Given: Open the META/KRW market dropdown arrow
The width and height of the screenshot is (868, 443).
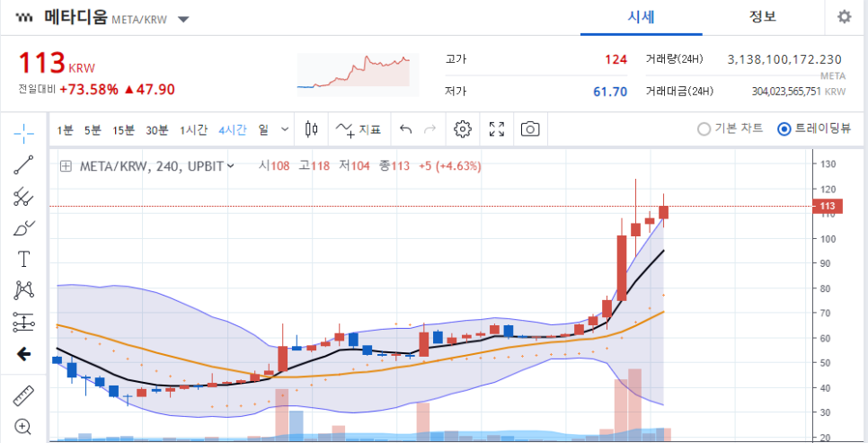Looking at the screenshot, I should (183, 20).
